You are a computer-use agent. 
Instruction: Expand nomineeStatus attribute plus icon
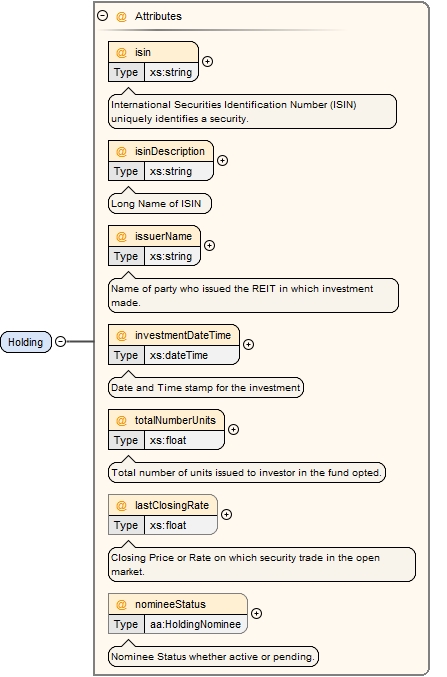(257, 614)
